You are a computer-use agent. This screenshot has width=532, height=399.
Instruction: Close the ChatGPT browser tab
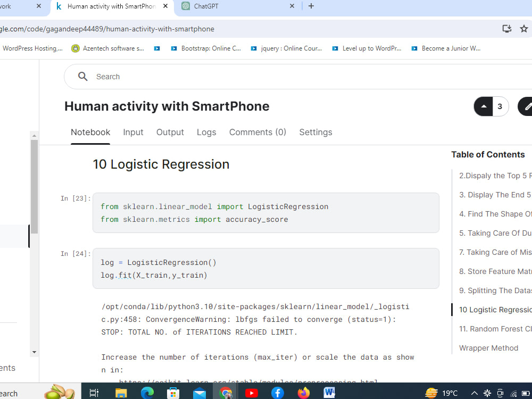pyautogui.click(x=292, y=6)
